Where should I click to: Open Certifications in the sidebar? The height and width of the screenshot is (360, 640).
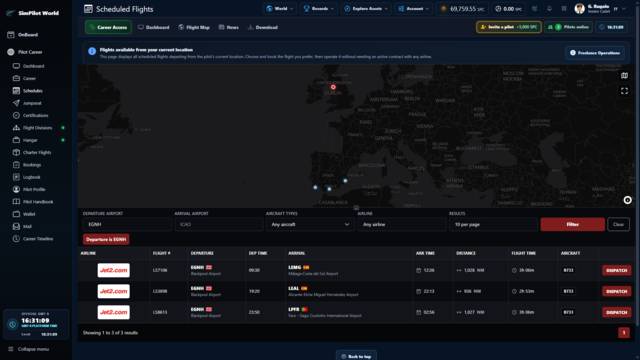31,116
